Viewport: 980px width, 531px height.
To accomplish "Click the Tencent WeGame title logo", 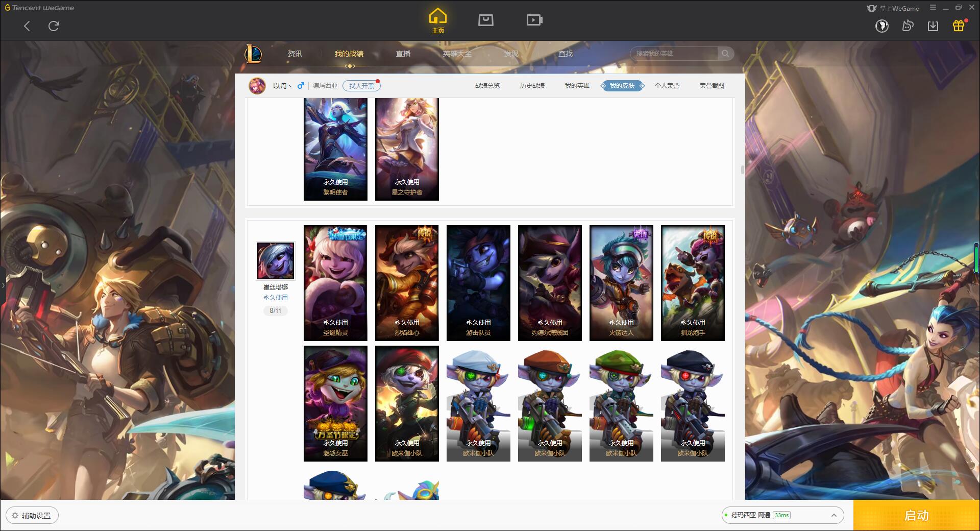I will tap(39, 8).
